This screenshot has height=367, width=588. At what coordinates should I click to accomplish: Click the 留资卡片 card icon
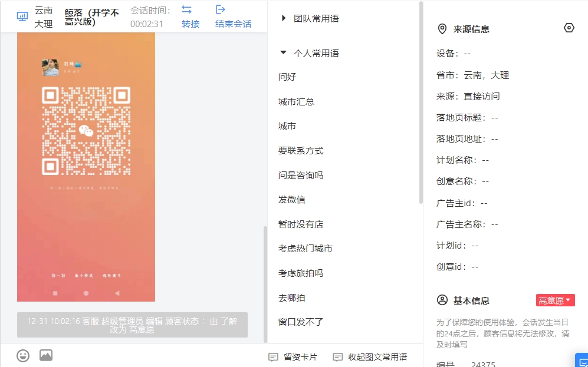click(274, 357)
